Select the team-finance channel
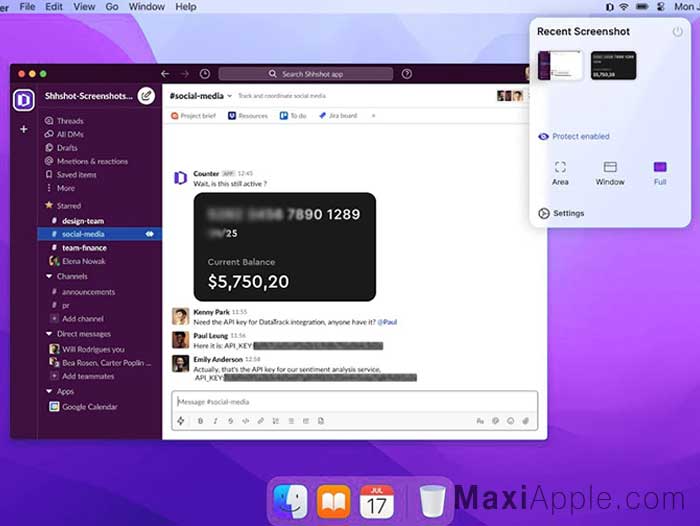 pos(84,247)
